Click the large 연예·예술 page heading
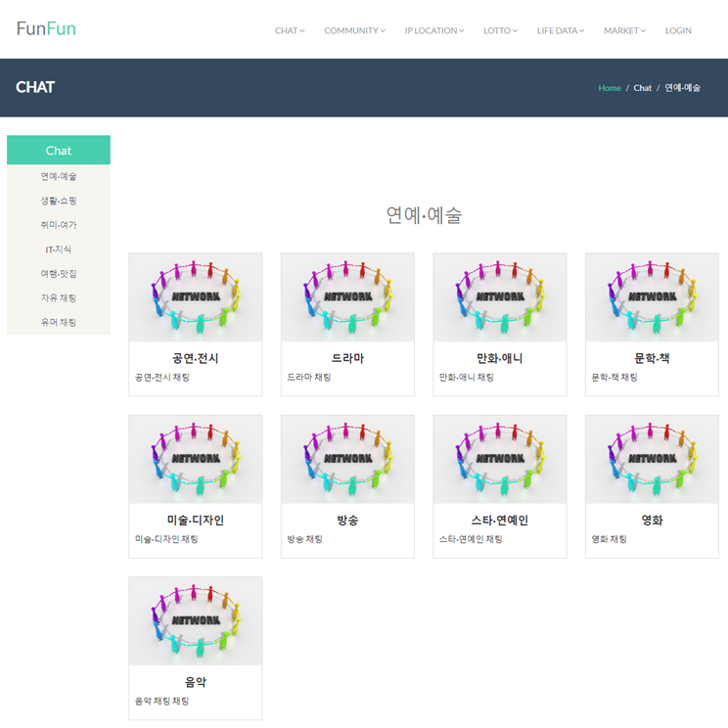Screen dimensions: 728x728 424,215
